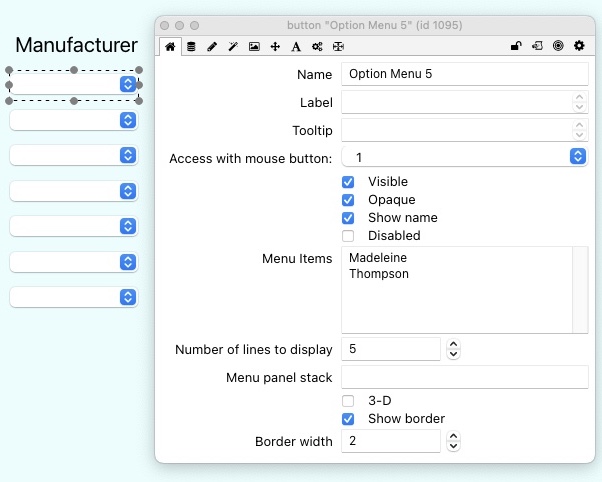Click into the Name field
The width and height of the screenshot is (602, 482).
[465, 74]
